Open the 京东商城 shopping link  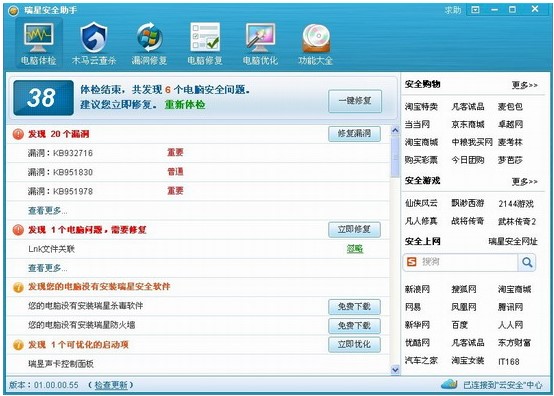pos(468,124)
